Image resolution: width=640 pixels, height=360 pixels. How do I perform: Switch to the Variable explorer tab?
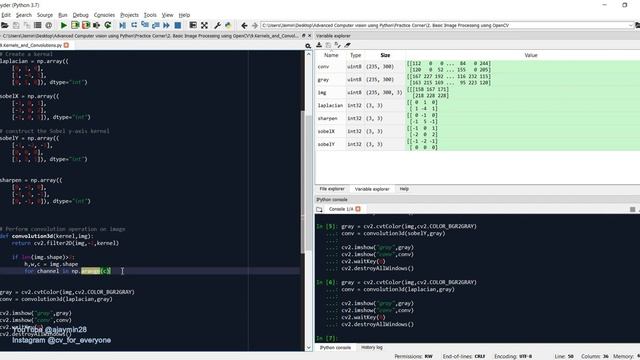[372, 189]
